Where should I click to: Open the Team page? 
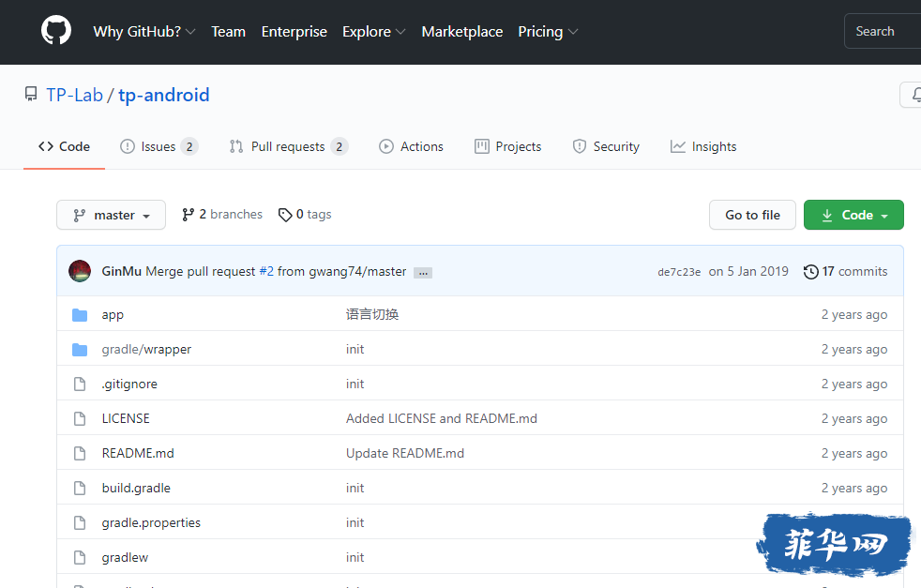(229, 32)
